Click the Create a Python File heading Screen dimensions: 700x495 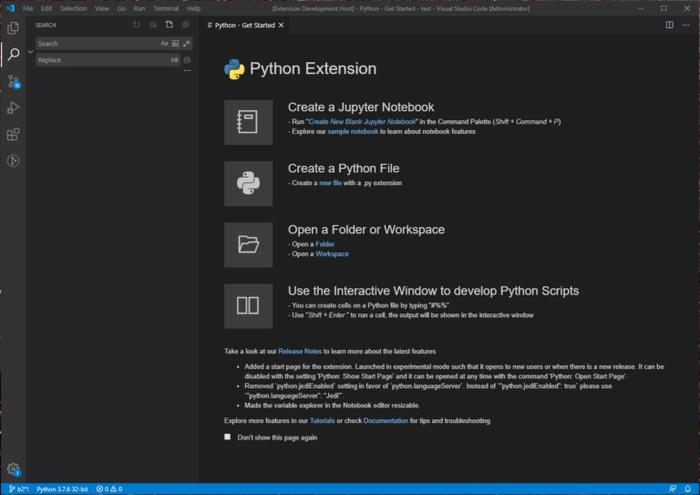coord(343,168)
